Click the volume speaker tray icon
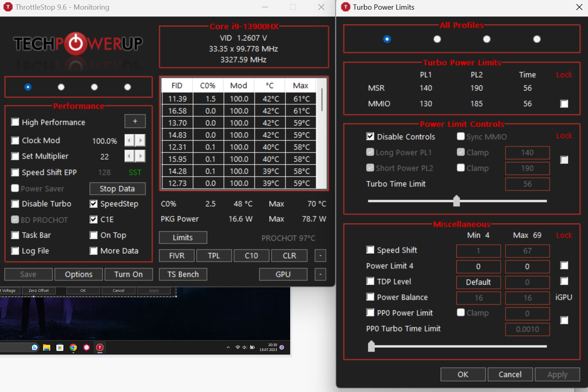 (245, 347)
